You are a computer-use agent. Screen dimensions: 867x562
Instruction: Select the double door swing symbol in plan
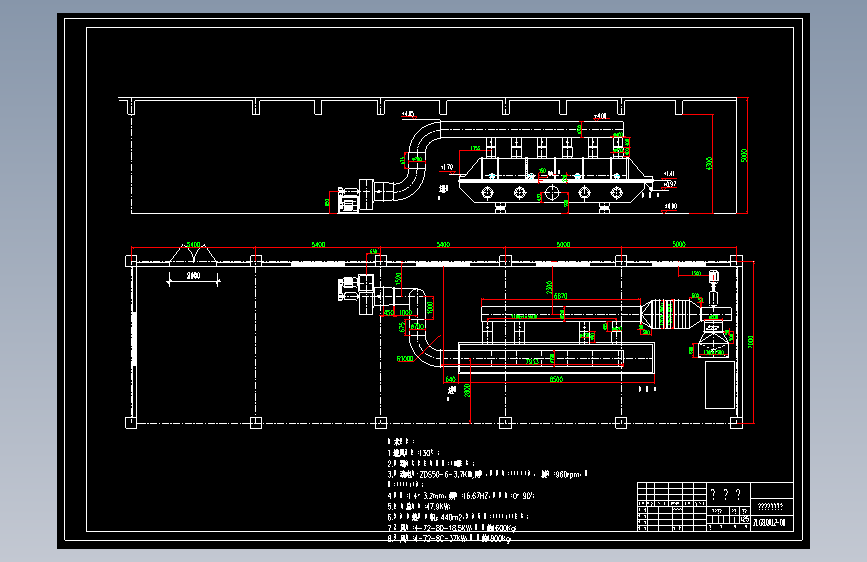193,254
